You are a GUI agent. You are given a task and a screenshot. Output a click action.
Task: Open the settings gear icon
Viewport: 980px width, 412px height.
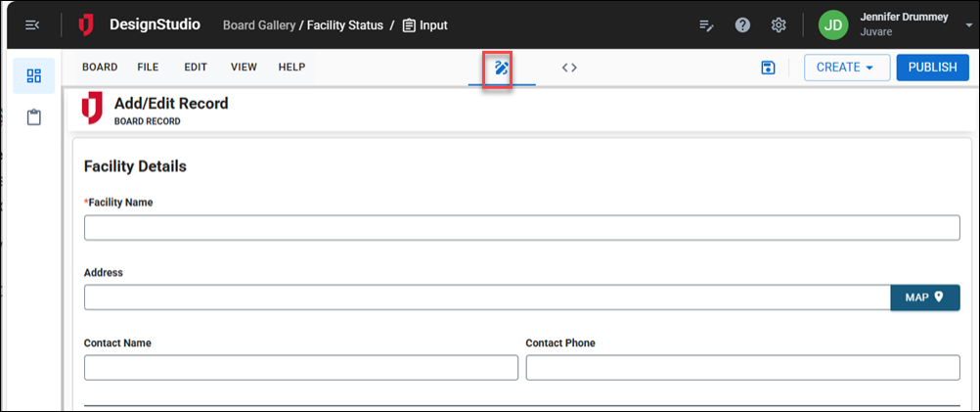tap(779, 24)
